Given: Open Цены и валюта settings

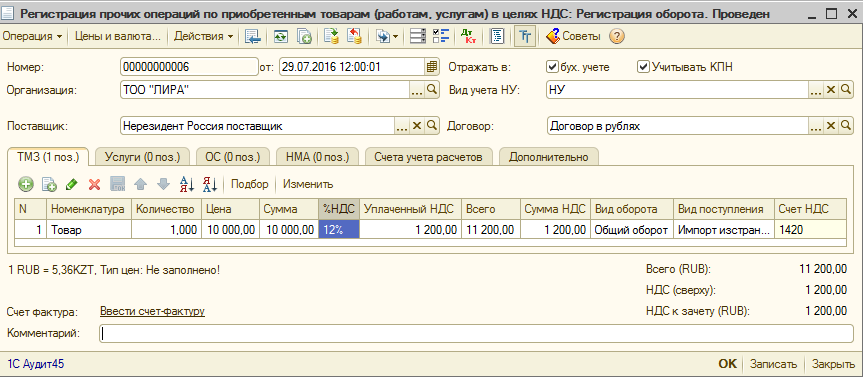Looking at the screenshot, I should [x=117, y=37].
